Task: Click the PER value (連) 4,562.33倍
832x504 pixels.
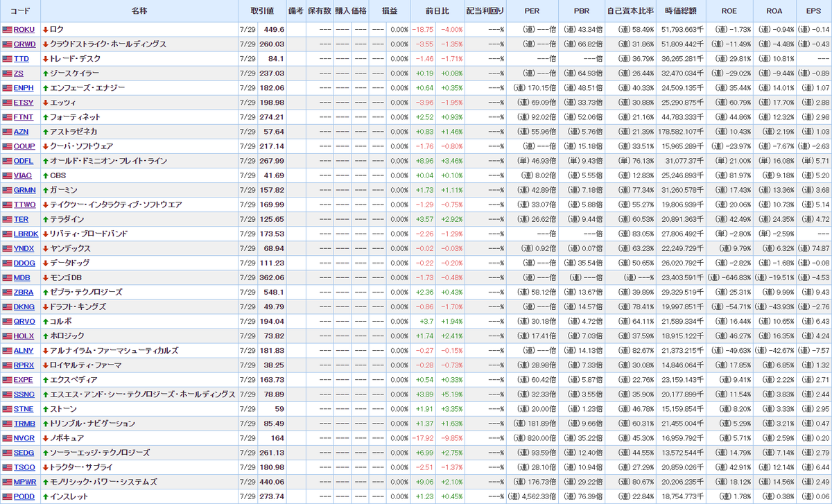Action: pos(531,496)
